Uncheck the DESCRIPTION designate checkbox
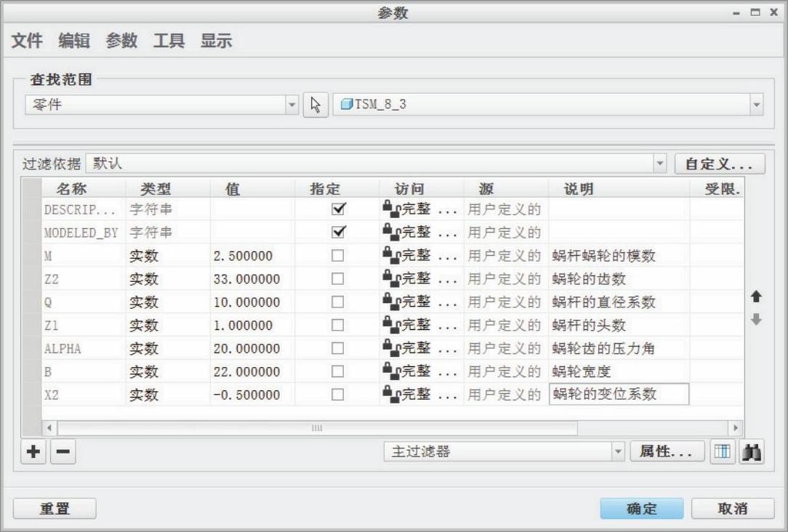The width and height of the screenshot is (788, 532). click(337, 209)
